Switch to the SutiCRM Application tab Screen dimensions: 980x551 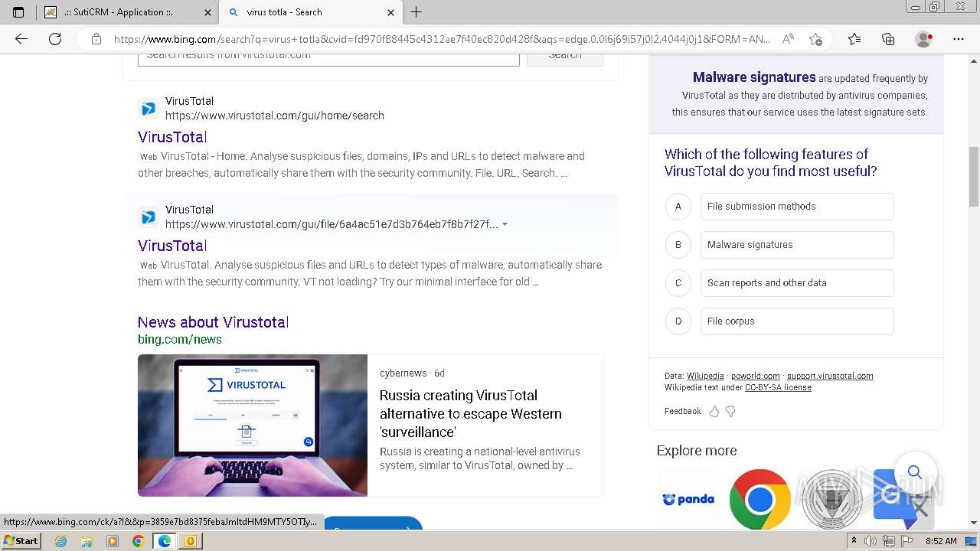[128, 12]
